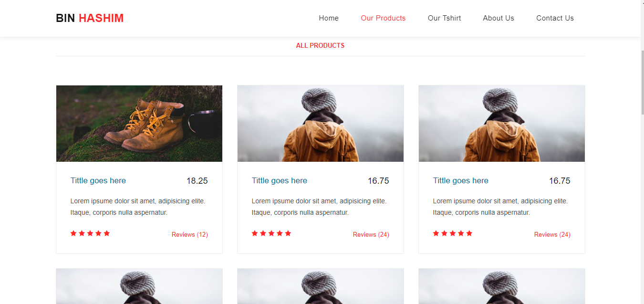Select the fifth star under the middle hoodie product
The height and width of the screenshot is (304, 644).
(288, 233)
